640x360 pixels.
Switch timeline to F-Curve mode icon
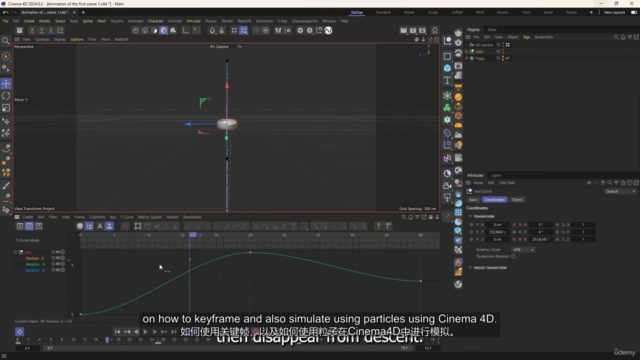click(29, 226)
